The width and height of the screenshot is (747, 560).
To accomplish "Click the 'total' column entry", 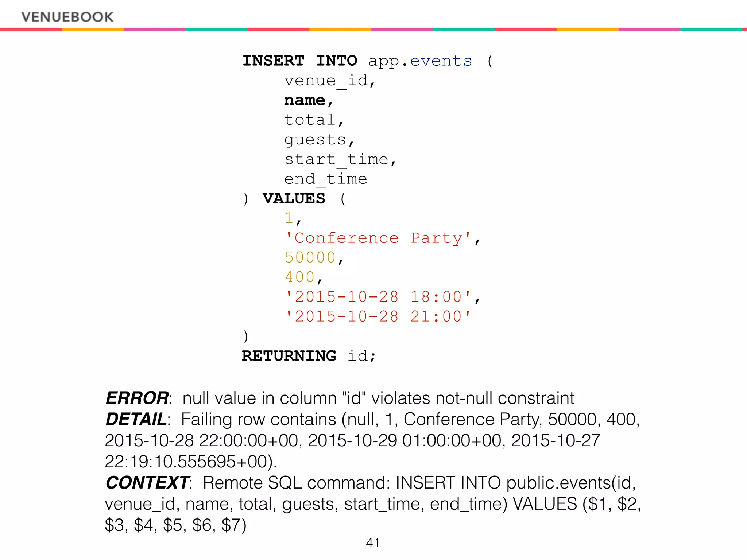I will tap(310, 120).
